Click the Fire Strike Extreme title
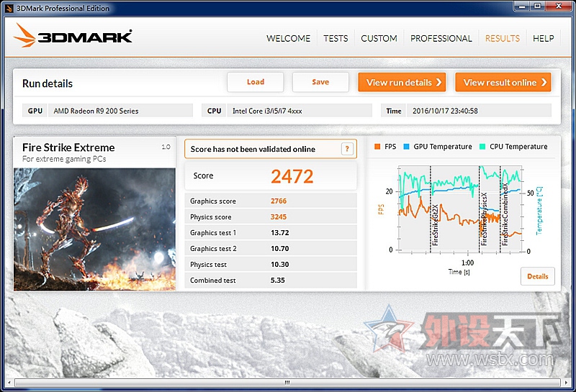This screenshot has width=576, height=392. tap(68, 147)
